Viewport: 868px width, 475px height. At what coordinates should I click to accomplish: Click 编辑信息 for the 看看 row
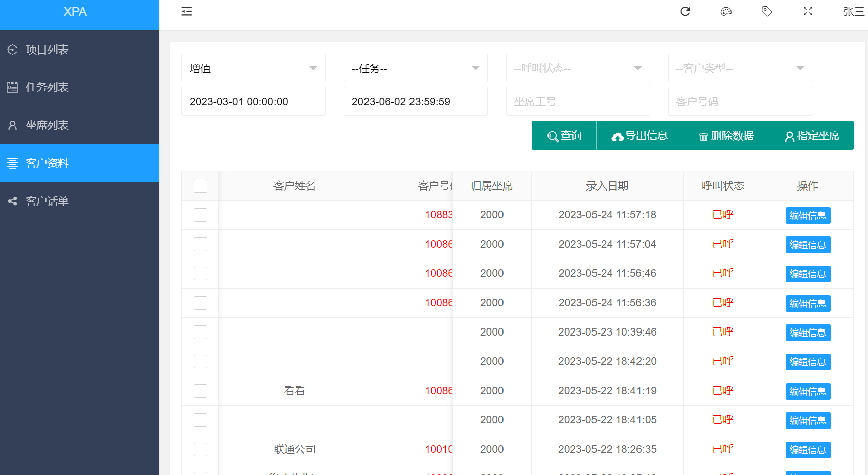point(807,391)
